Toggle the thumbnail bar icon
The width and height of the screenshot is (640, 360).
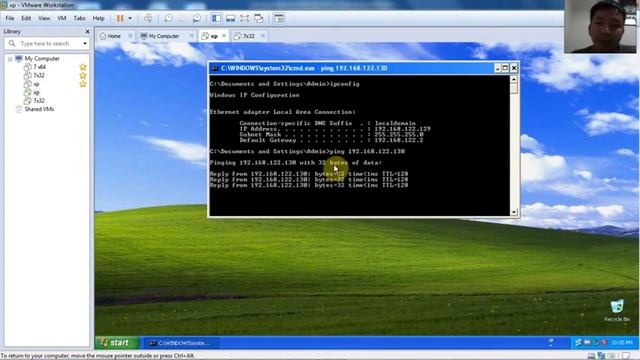click(x=231, y=18)
